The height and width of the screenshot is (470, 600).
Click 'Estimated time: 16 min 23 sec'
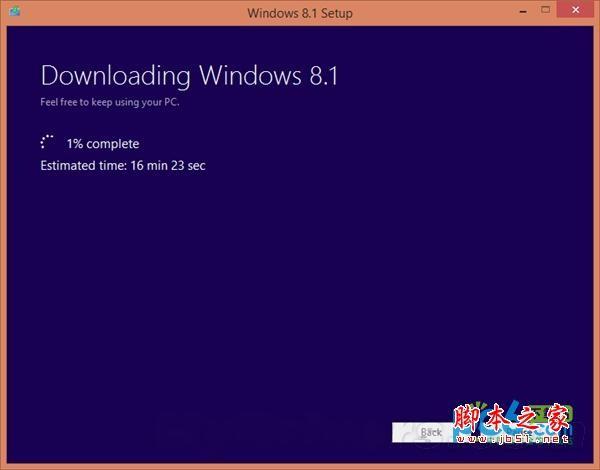(123, 166)
